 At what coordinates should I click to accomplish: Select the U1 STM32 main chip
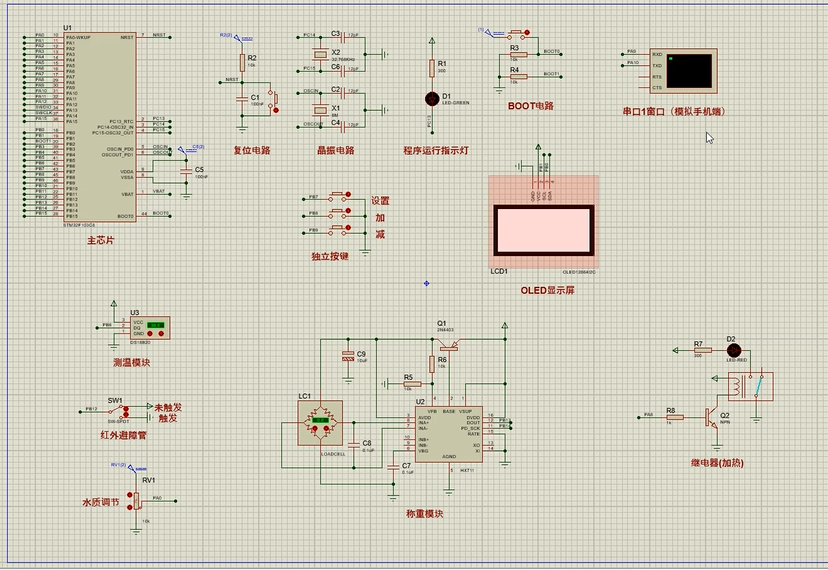100,127
